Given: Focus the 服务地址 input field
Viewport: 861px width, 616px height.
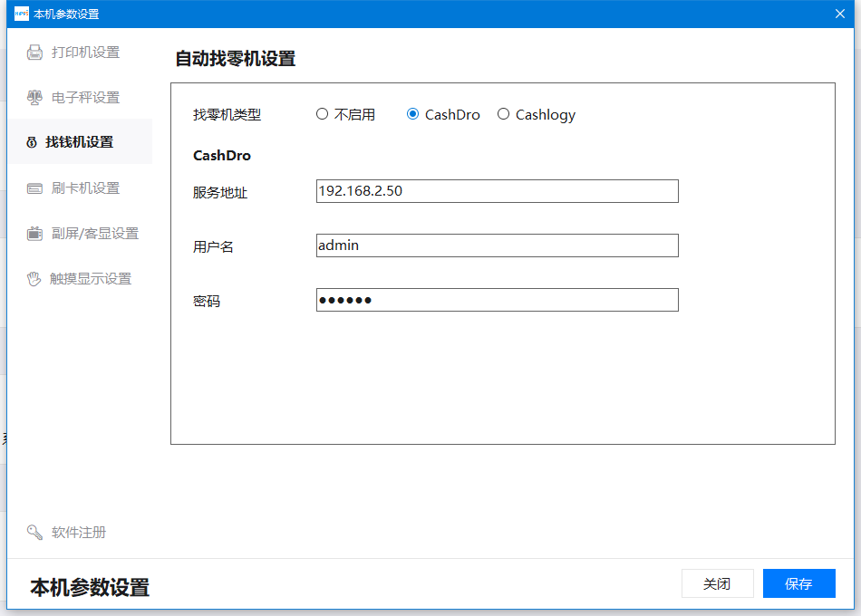Looking at the screenshot, I should click(497, 191).
